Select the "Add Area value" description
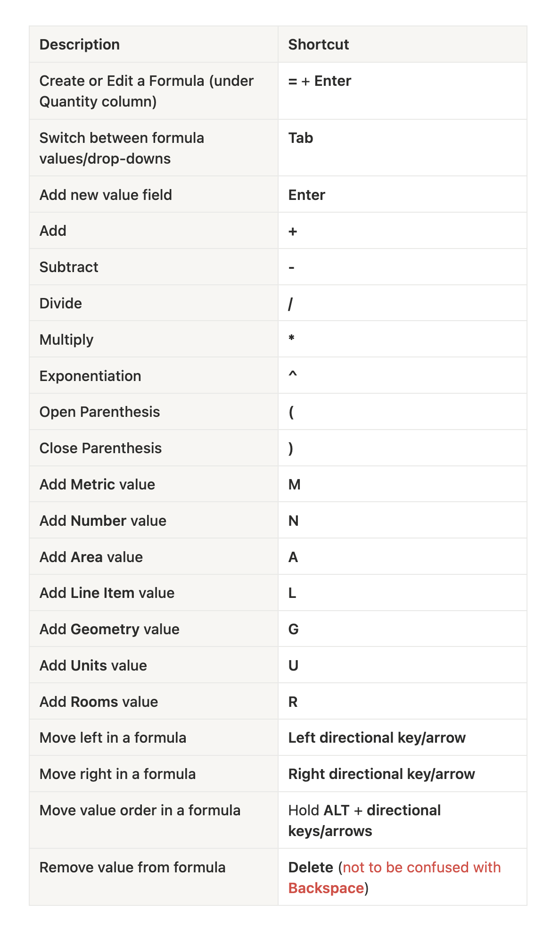 [91, 557]
